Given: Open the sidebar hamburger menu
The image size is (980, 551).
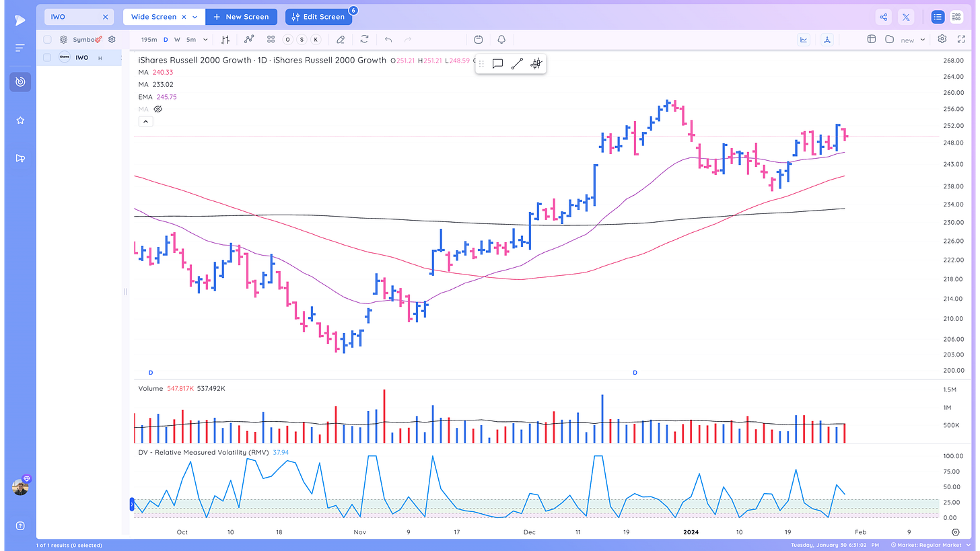Looking at the screenshot, I should pyautogui.click(x=20, y=48).
